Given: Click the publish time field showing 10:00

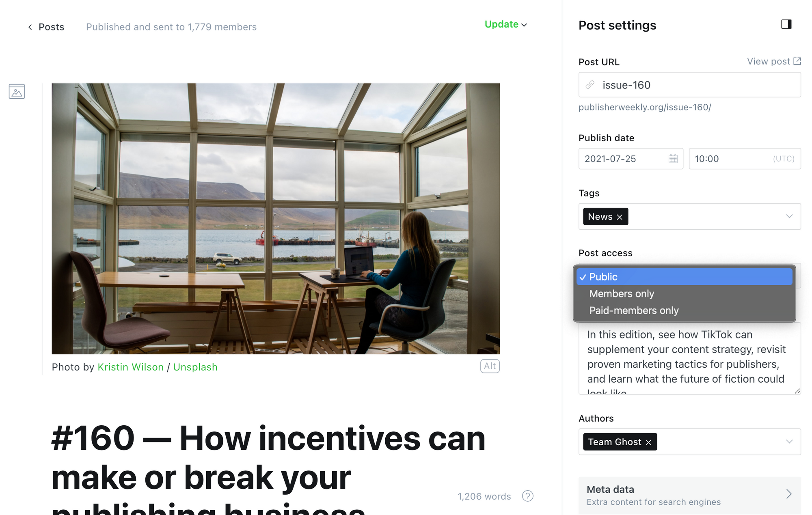Looking at the screenshot, I should tap(745, 159).
